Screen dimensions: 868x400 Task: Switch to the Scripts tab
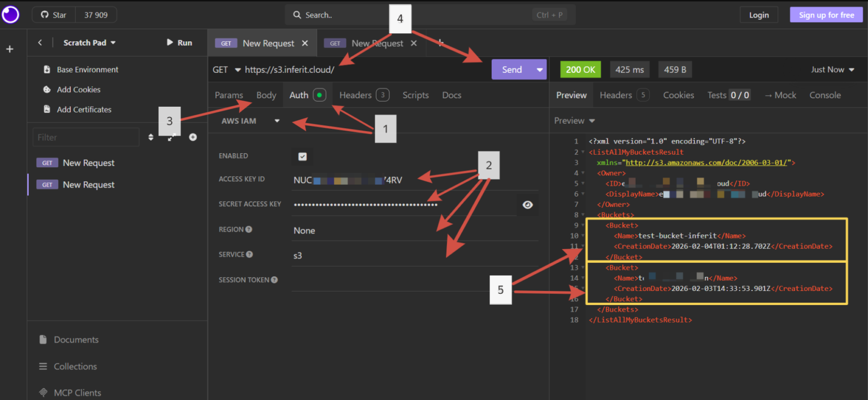tap(415, 95)
